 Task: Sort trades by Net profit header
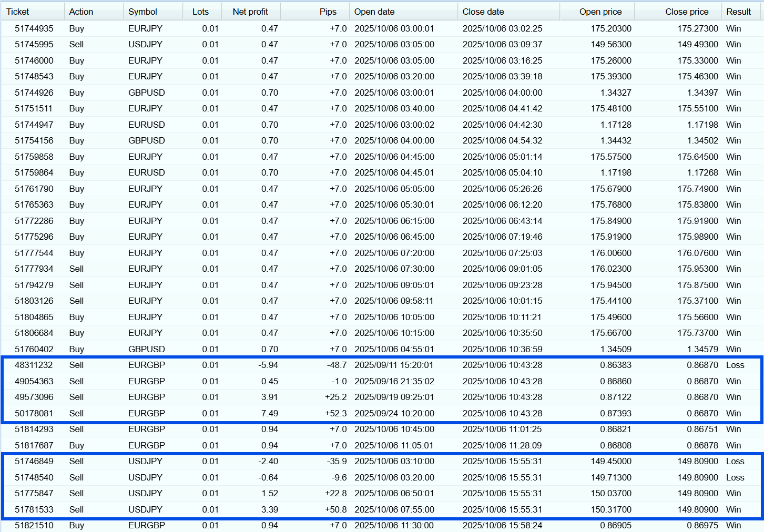pos(250,12)
